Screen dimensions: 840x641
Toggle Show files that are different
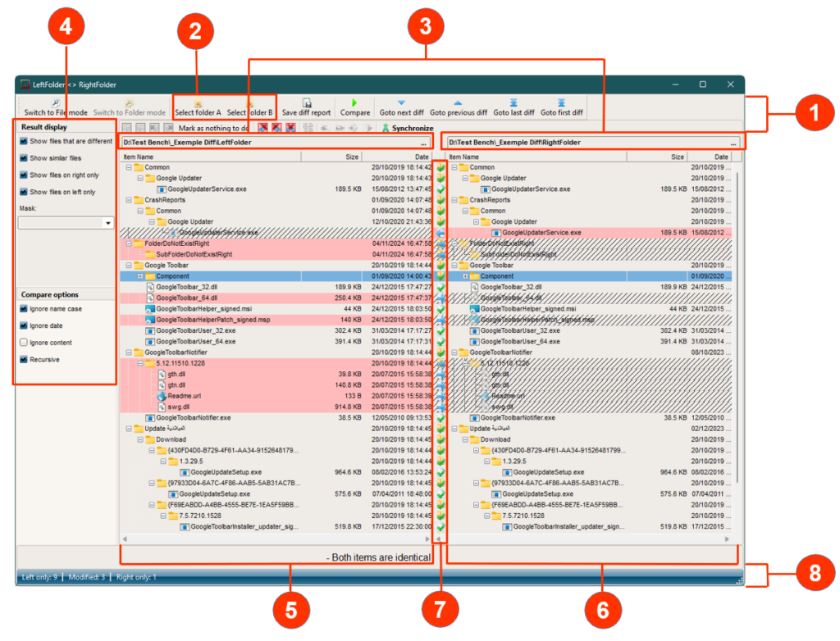coord(24,141)
